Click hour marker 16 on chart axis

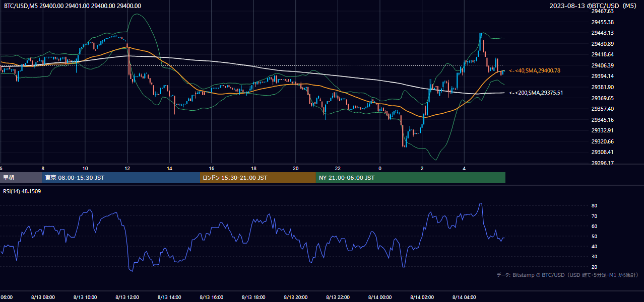(212, 168)
